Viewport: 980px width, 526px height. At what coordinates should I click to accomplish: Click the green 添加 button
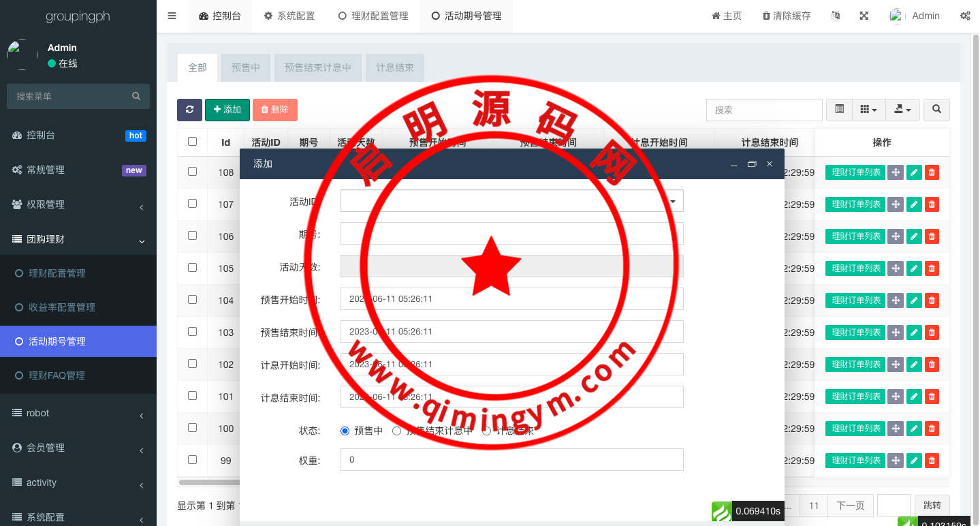tap(227, 110)
